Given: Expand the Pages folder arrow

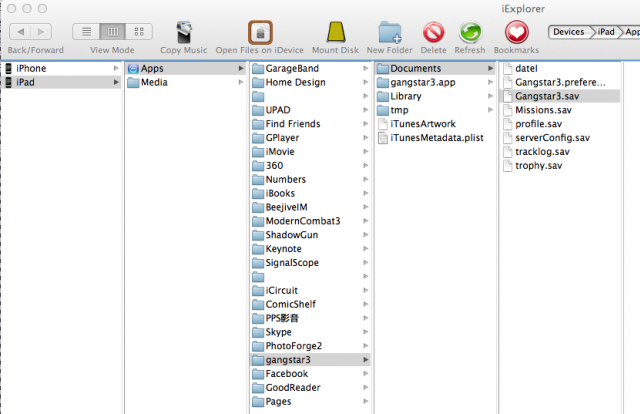Looking at the screenshot, I should point(366,401).
